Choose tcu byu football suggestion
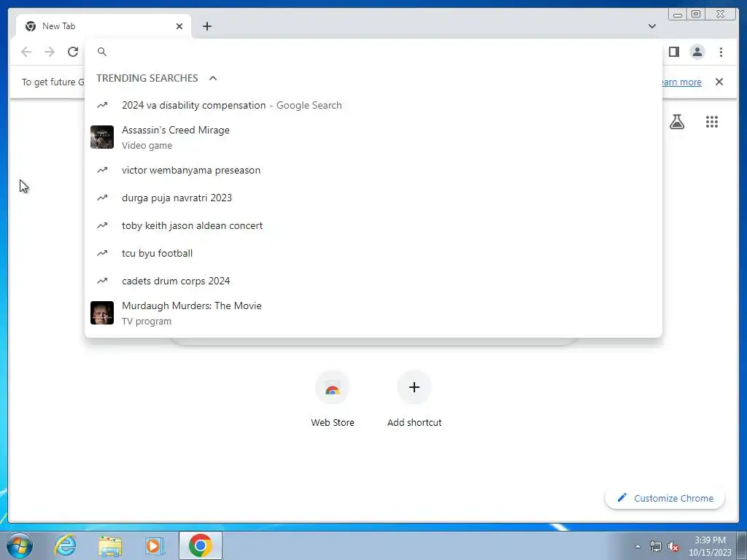 (x=373, y=253)
